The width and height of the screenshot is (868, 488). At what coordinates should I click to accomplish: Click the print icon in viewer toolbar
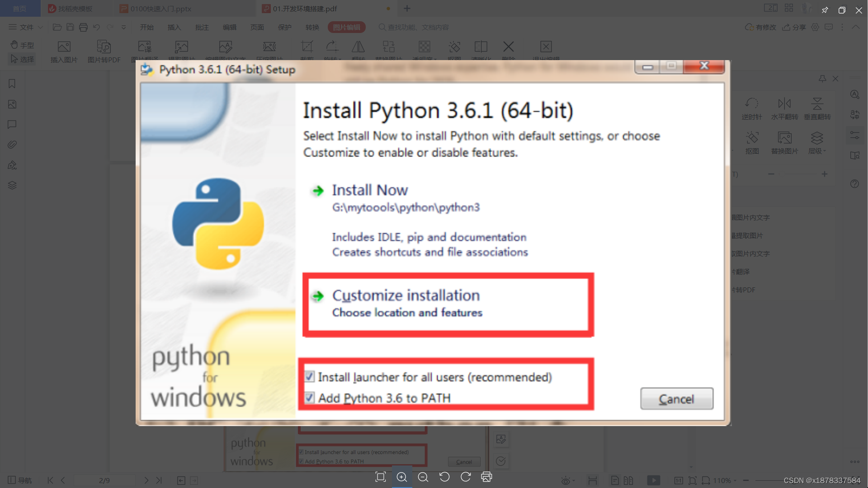tap(486, 477)
